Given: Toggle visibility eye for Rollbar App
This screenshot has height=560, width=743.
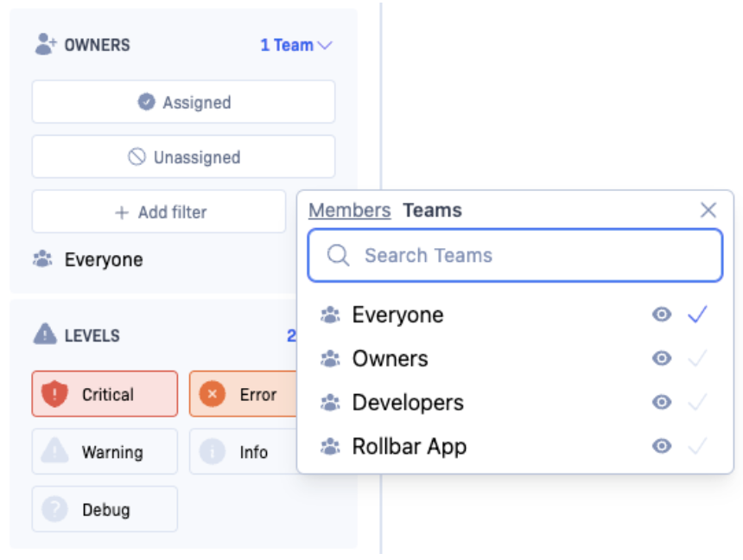Looking at the screenshot, I should click(662, 447).
